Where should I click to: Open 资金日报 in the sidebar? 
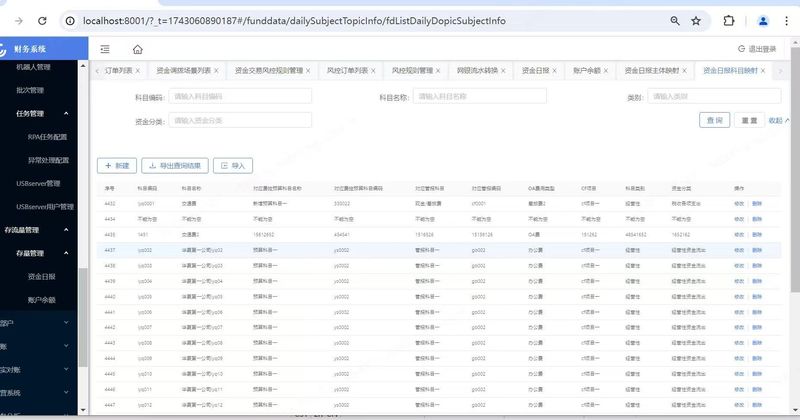[42, 277]
